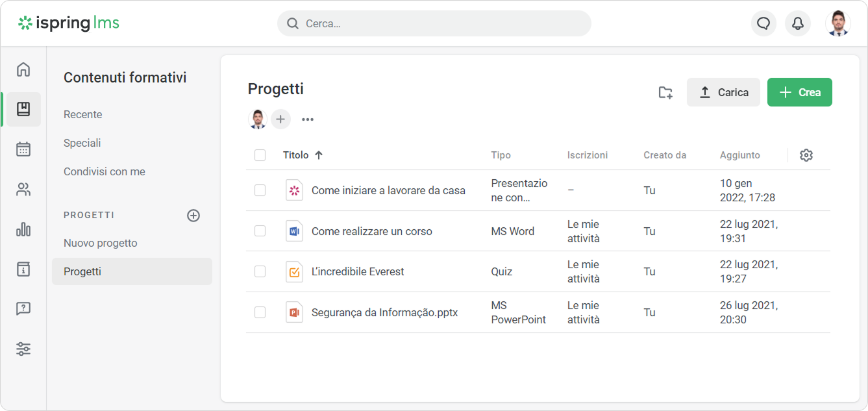Open Recente in the left panel
The height and width of the screenshot is (411, 868).
[83, 114]
